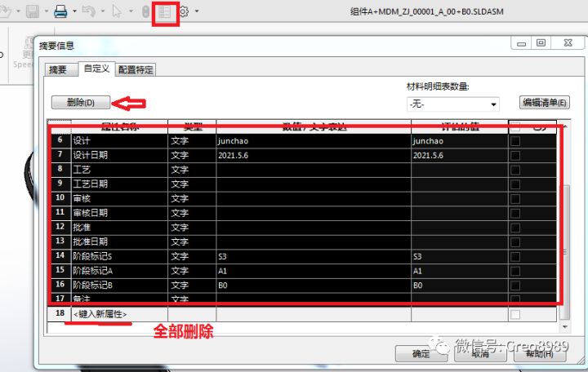Image resolution: width=588 pixels, height=372 pixels.
Task: Select row header number 6
Action: tap(60, 140)
